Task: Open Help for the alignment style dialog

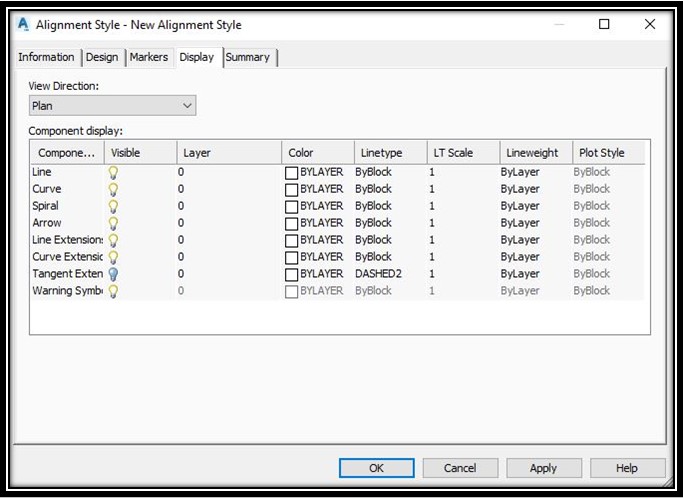Action: 627,468
